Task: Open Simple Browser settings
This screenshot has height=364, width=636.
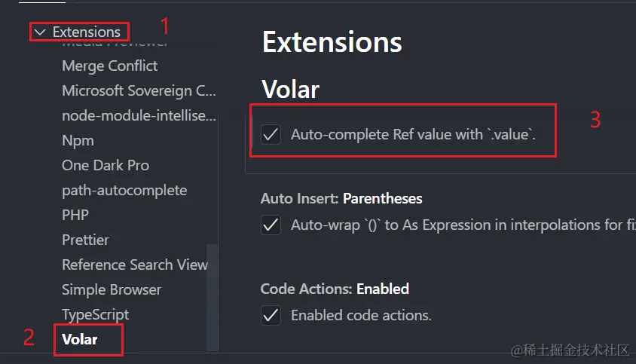Action: click(x=112, y=289)
